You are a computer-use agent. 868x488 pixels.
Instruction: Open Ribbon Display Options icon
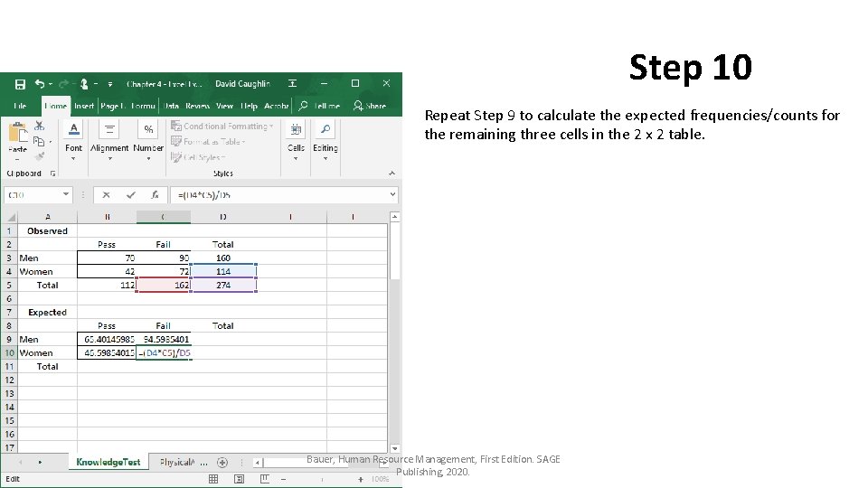pyautogui.click(x=292, y=83)
